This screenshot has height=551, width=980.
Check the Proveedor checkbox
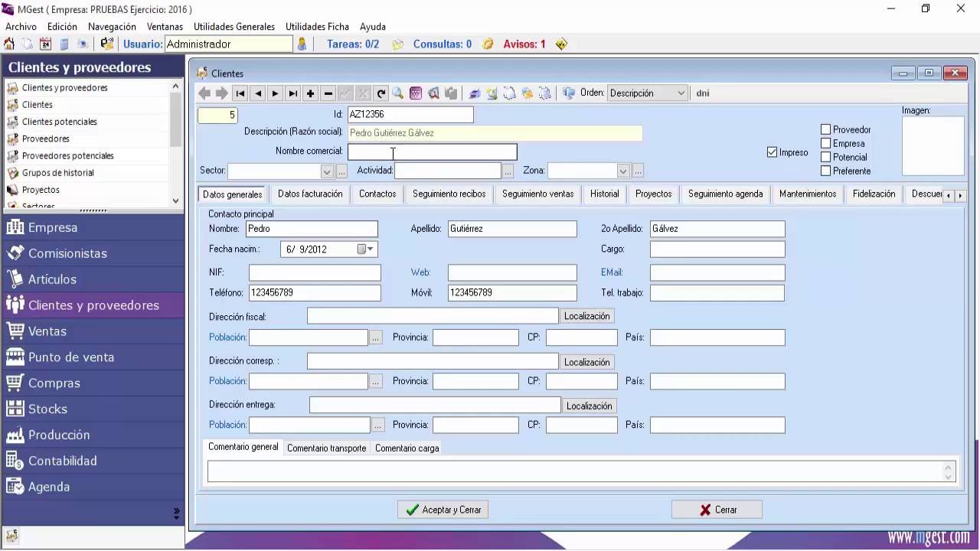(826, 130)
